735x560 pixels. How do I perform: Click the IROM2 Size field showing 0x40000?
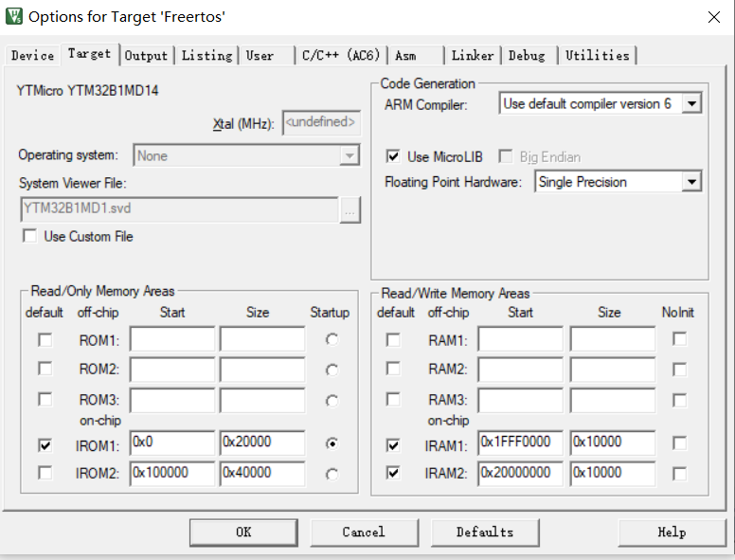point(262,473)
